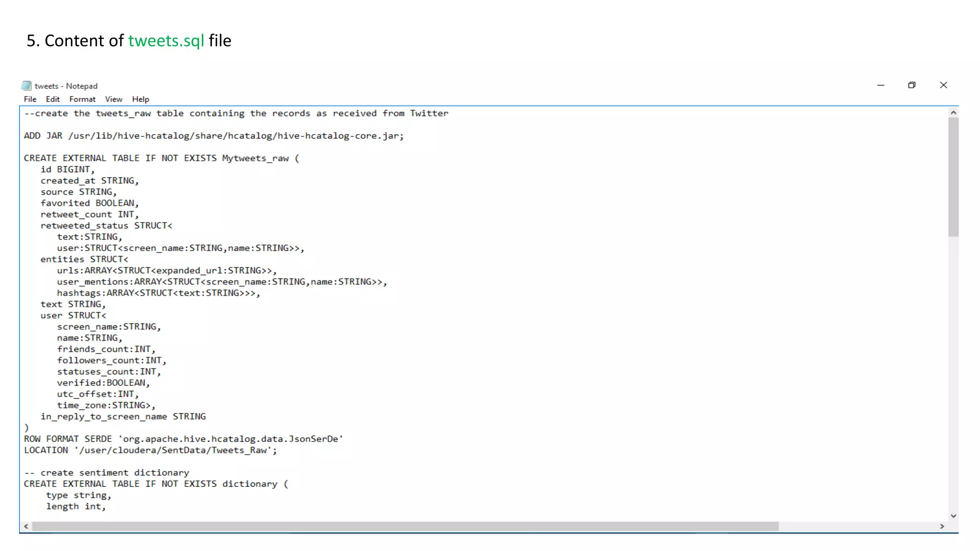
Task: Close the tweets Notepad window
Action: (x=943, y=85)
